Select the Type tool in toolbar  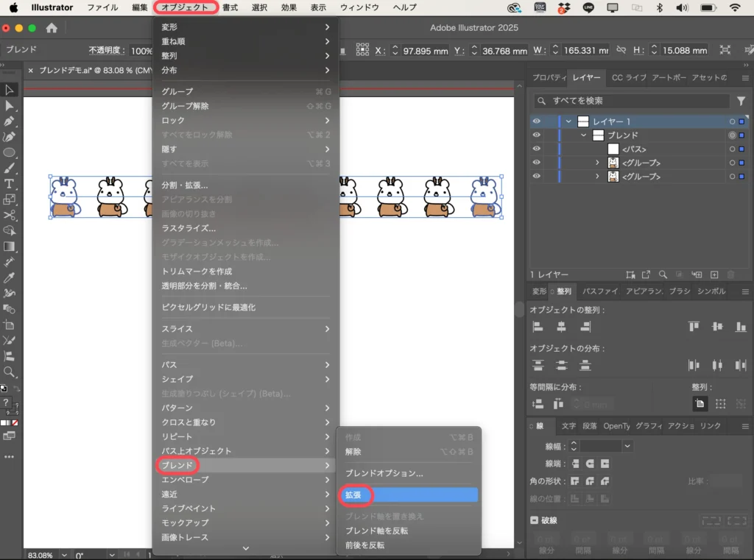(10, 184)
